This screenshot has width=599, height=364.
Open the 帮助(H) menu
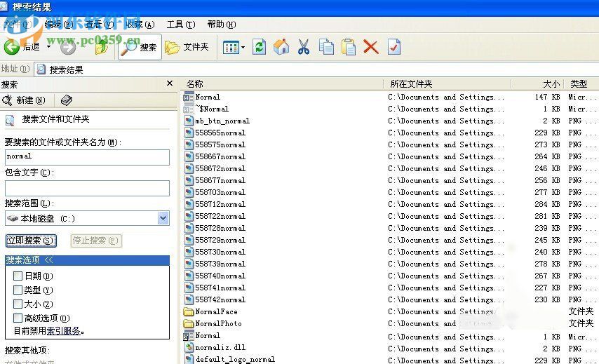222,25
